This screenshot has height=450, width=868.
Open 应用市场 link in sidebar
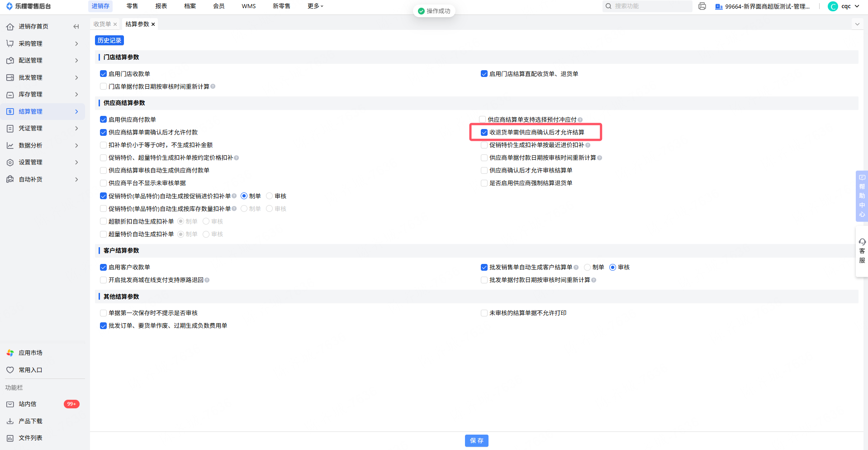tap(30, 353)
